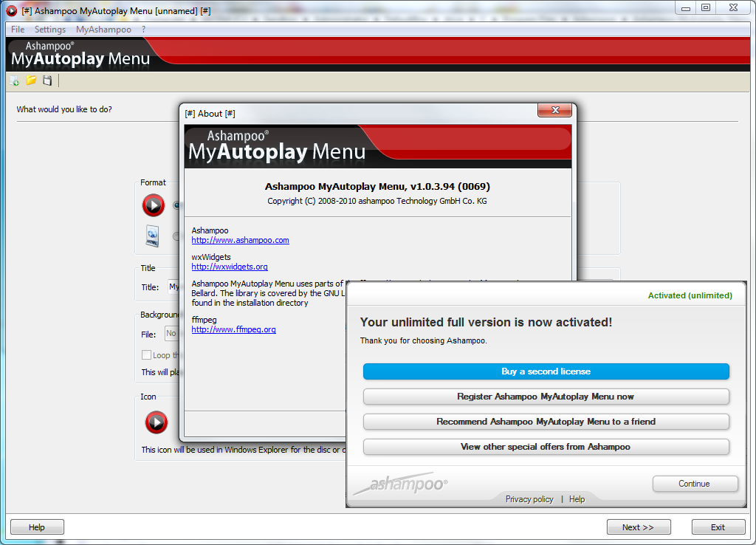Select the first Format radio button
The height and width of the screenshot is (545, 756).
pyautogui.click(x=176, y=205)
